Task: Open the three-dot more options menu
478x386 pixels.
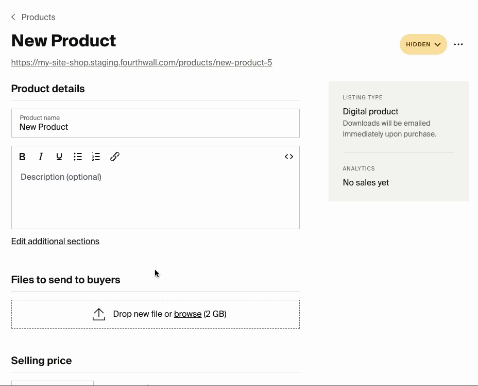Action: 458,44
